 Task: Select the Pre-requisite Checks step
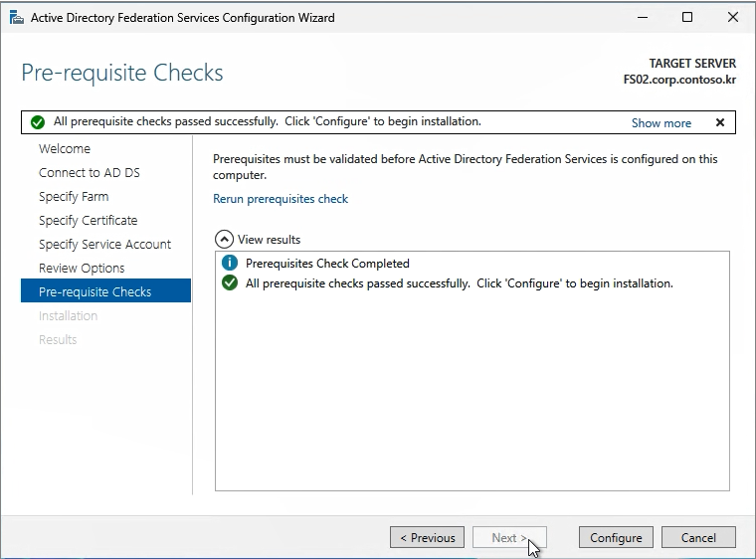(105, 290)
